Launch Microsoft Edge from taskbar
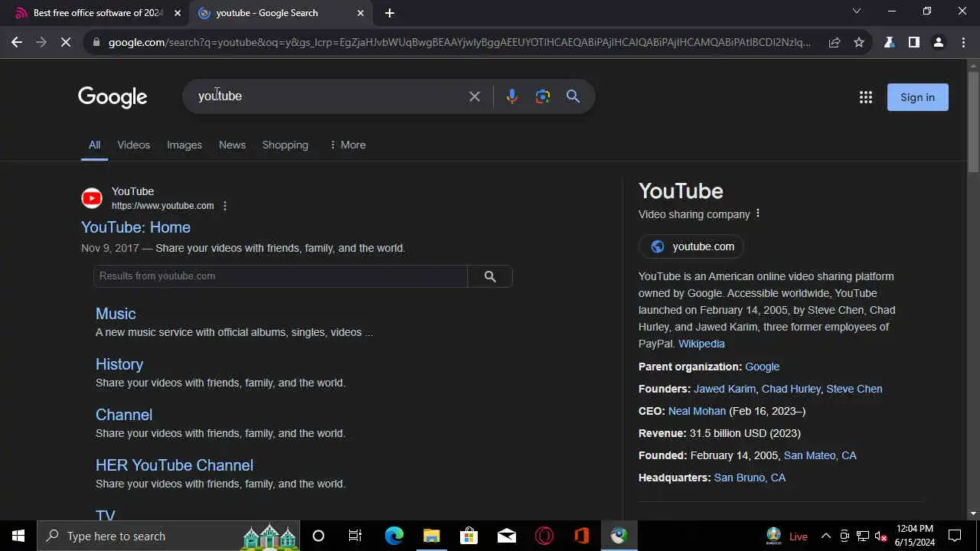 394,536
